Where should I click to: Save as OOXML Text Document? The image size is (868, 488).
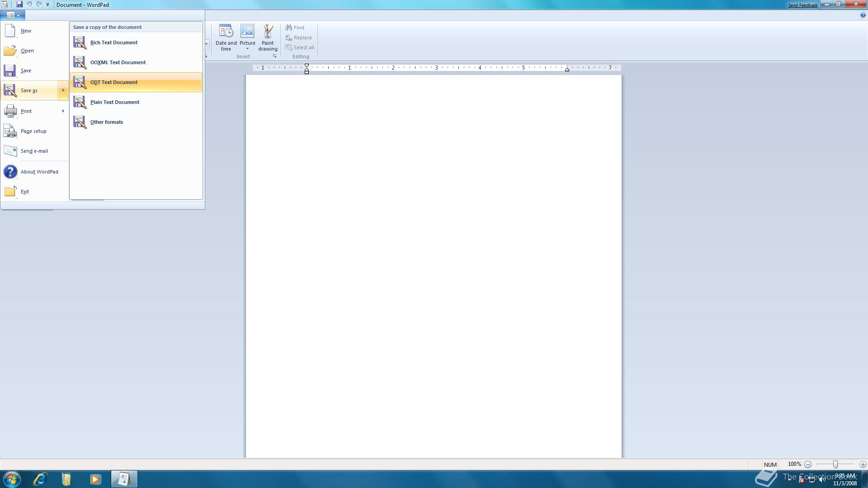tap(136, 62)
